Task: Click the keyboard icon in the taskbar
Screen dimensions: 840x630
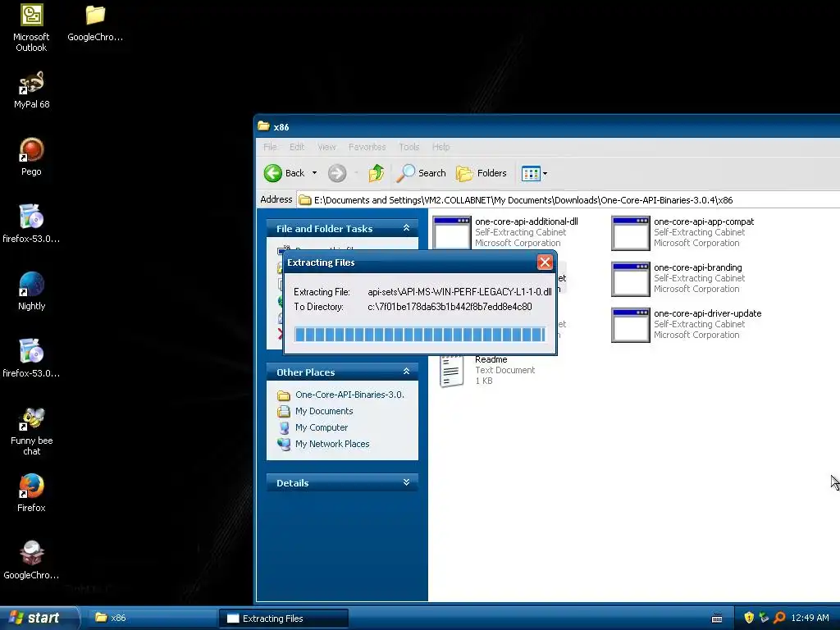Action: tap(717, 619)
